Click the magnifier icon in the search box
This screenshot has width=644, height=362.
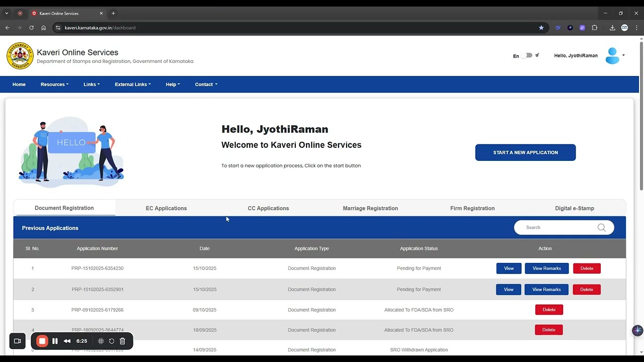coord(601,228)
